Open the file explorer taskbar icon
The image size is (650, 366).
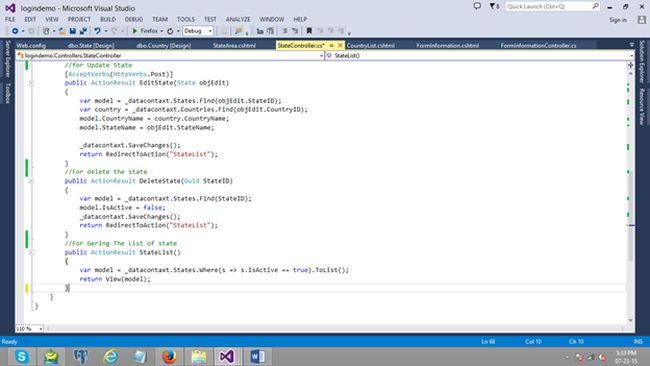click(x=199, y=356)
